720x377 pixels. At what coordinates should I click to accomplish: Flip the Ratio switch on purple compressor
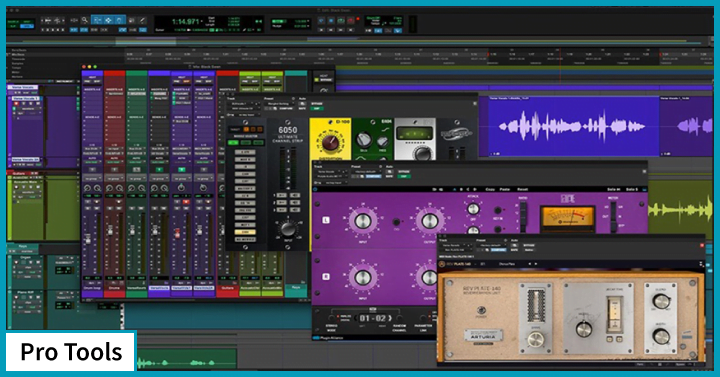(x=523, y=216)
